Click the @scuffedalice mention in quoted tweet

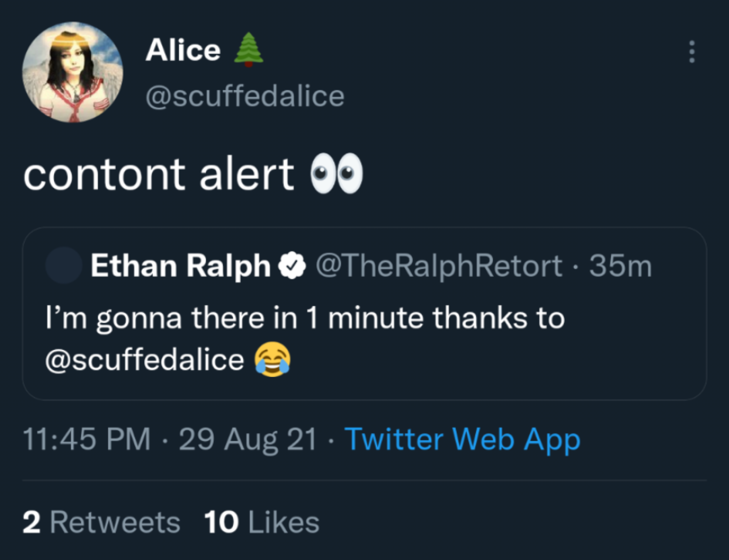point(145,360)
